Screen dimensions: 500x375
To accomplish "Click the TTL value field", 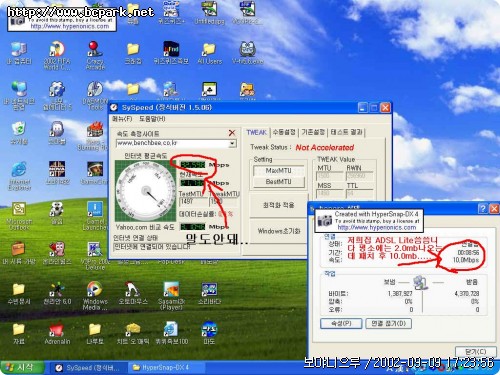I will (x=359, y=193).
